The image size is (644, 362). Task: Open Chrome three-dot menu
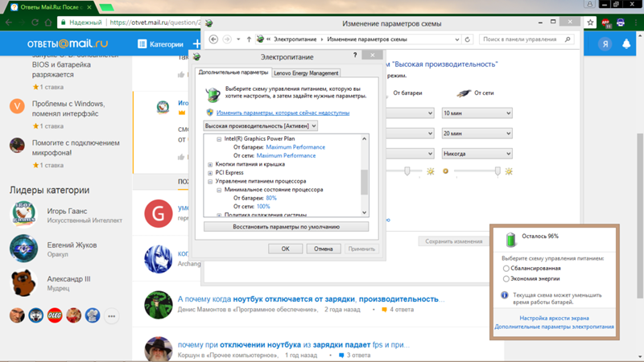[636, 23]
